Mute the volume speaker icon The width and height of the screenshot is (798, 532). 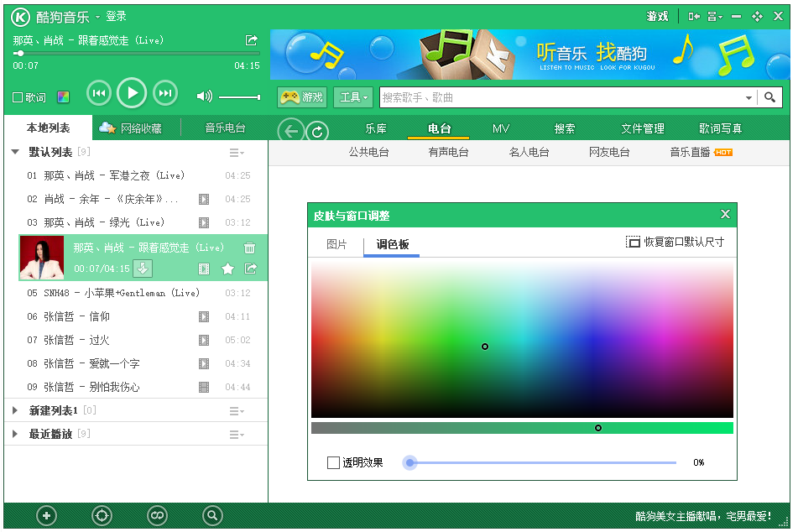[204, 96]
